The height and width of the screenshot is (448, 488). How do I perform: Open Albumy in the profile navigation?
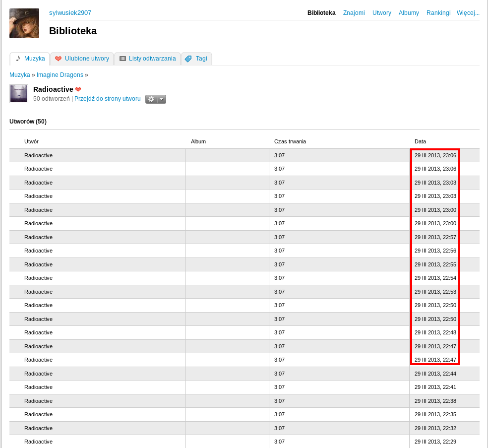click(409, 13)
